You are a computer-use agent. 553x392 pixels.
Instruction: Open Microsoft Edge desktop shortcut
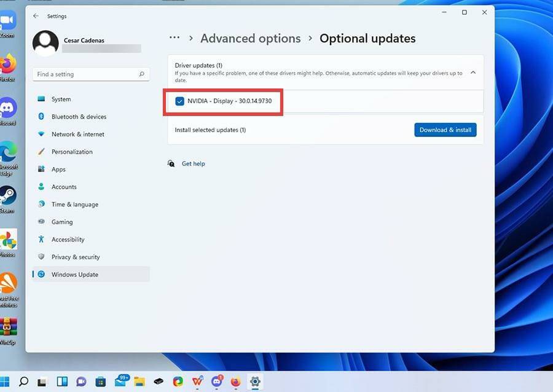(9, 158)
